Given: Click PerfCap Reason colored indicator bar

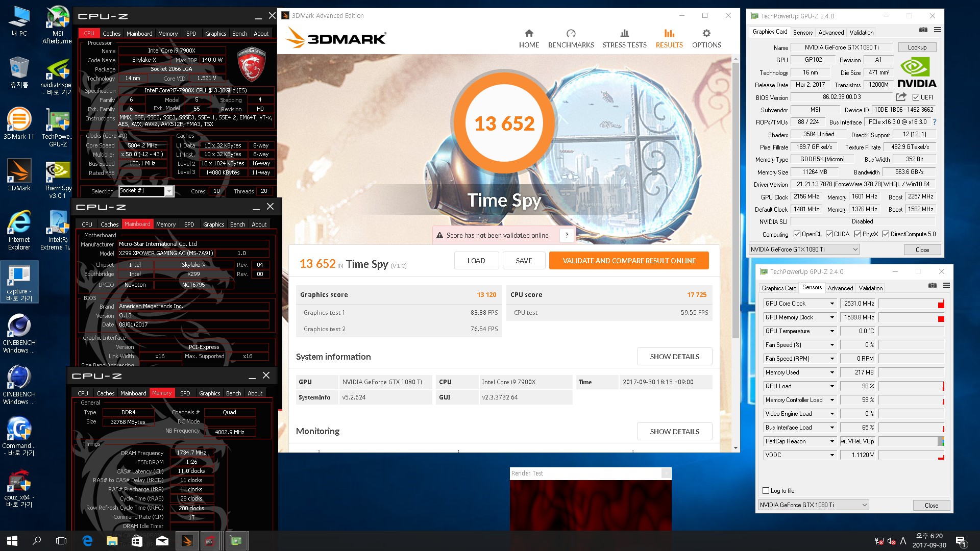Looking at the screenshot, I should pyautogui.click(x=941, y=441).
